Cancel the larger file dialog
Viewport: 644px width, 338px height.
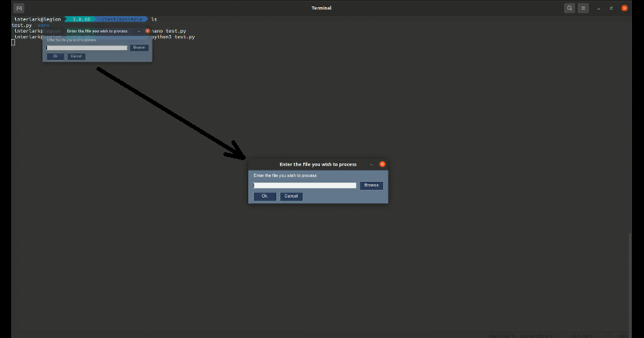[x=291, y=196]
